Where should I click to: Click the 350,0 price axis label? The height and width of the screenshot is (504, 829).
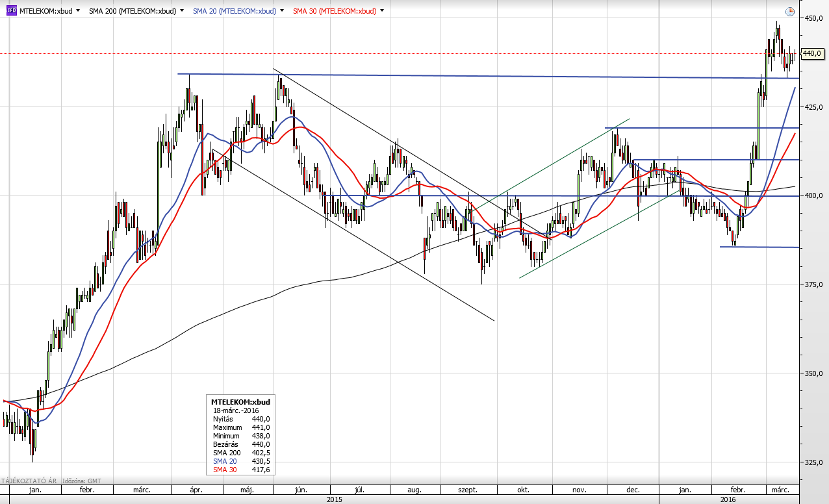(x=815, y=373)
